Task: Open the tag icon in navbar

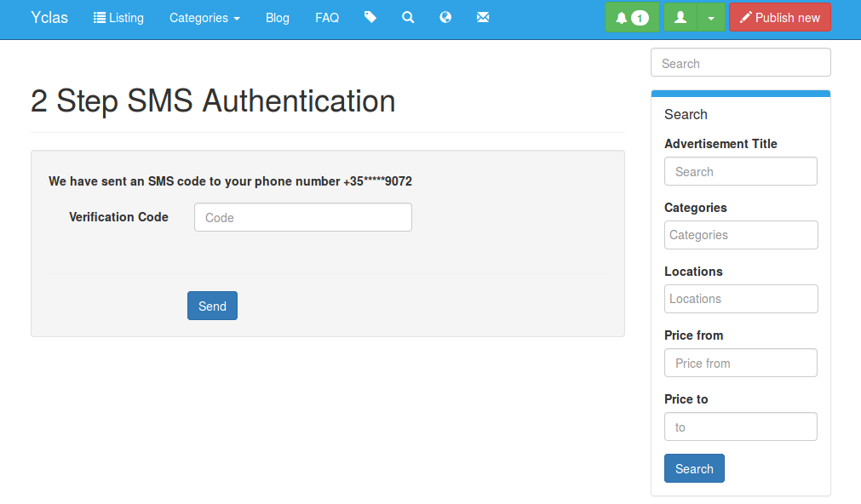Action: (370, 18)
